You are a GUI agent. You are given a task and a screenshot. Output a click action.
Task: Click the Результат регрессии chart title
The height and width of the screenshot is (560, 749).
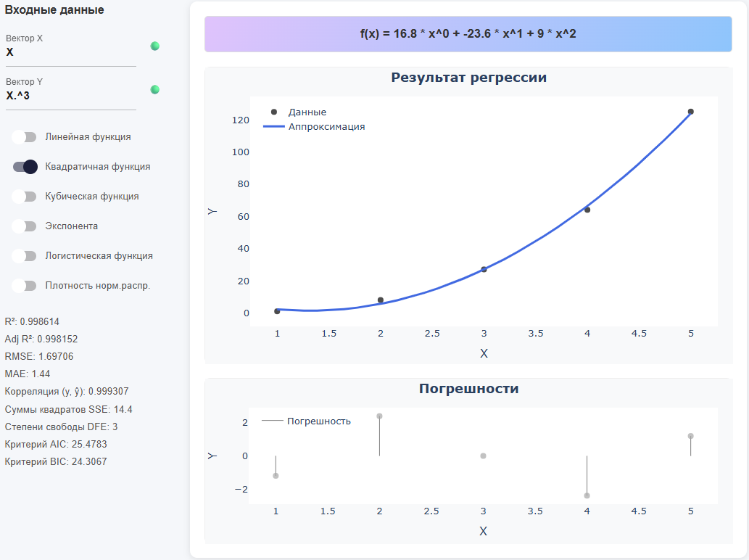468,78
